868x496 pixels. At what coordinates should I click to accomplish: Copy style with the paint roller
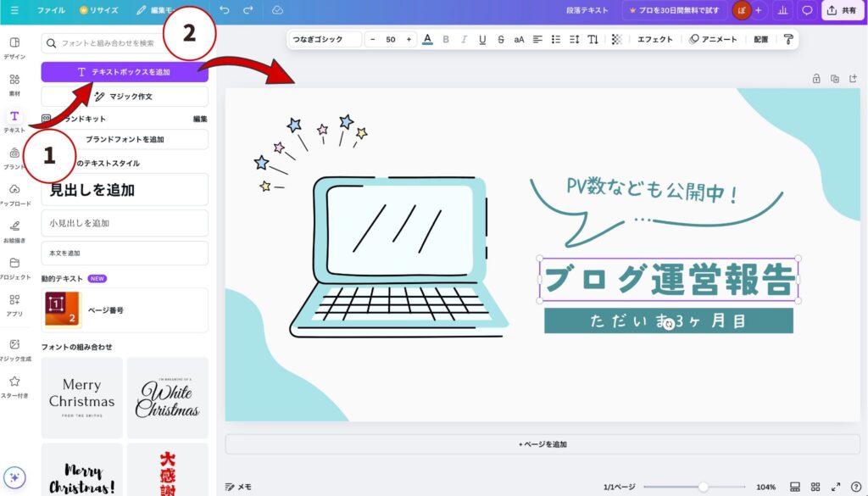click(788, 39)
